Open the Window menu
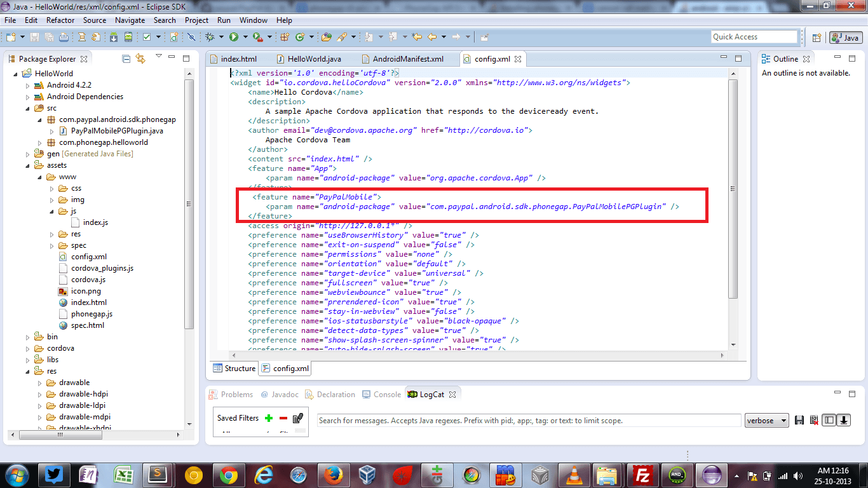Screen dimensions: 868x488 [254, 20]
